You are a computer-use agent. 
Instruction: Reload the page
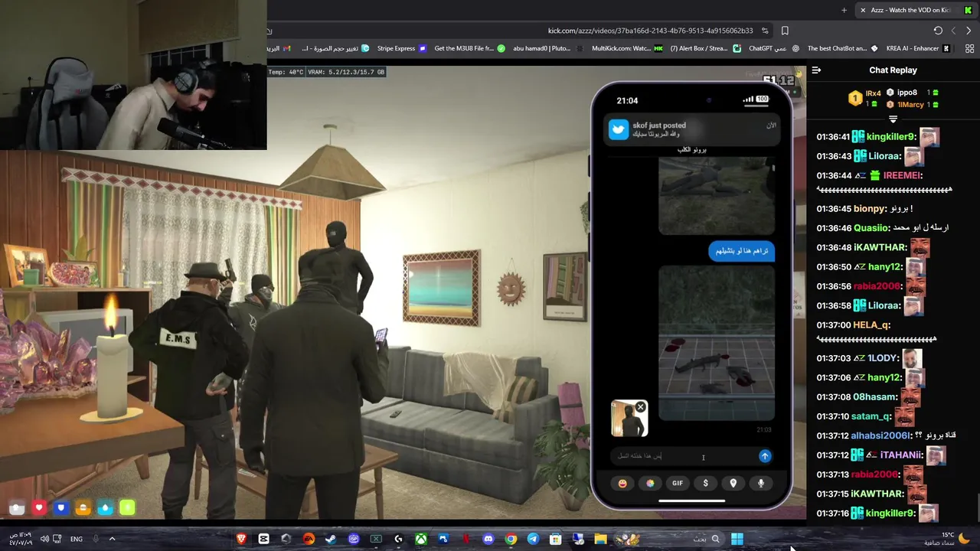[x=938, y=31]
